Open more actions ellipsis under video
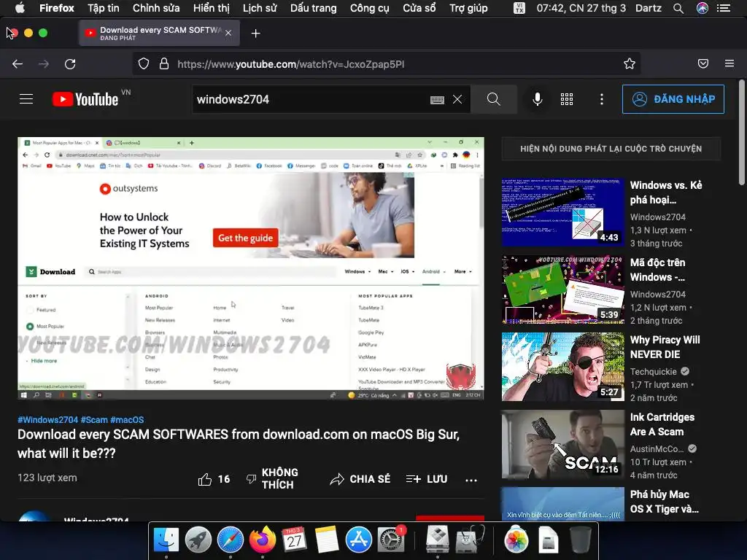This screenshot has height=560, width=747. [x=471, y=480]
